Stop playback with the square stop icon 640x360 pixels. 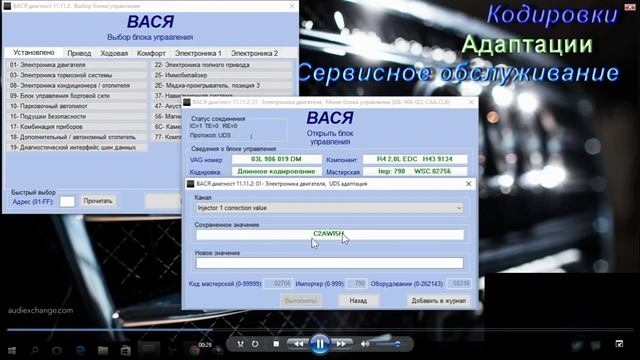pos(276,344)
